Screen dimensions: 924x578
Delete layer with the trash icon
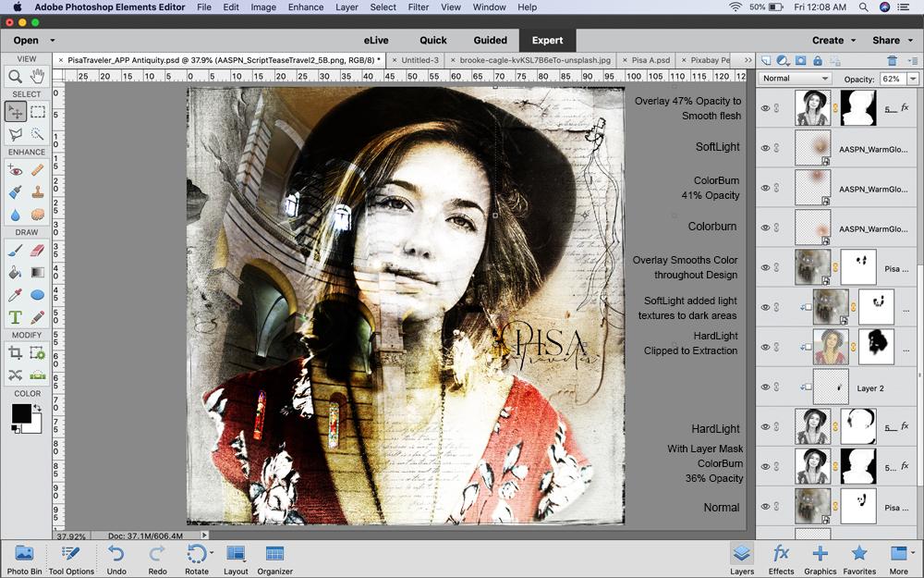892,61
